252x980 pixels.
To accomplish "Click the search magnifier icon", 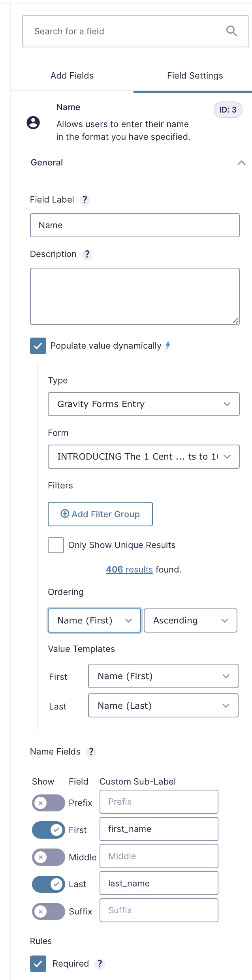I will click(x=231, y=31).
